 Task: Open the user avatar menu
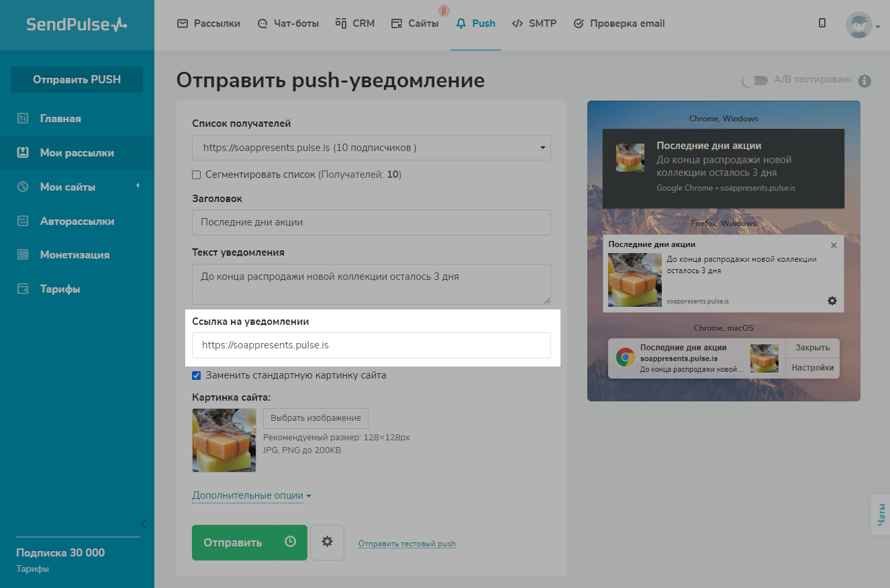click(858, 25)
